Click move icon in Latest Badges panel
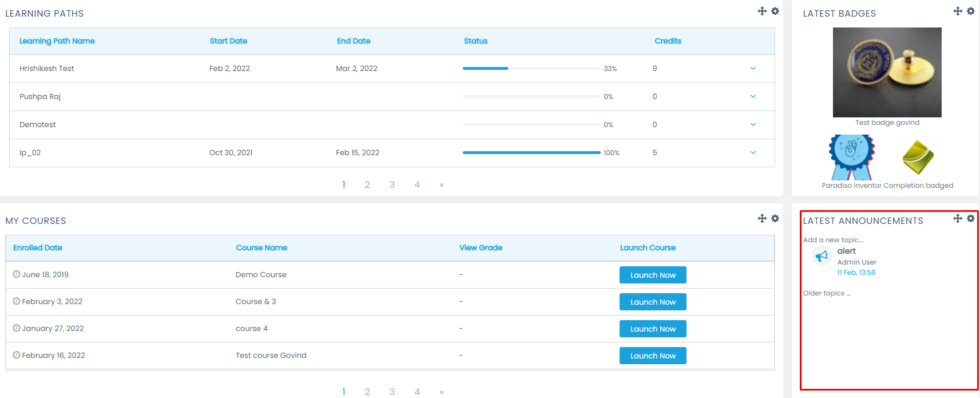 (x=958, y=11)
